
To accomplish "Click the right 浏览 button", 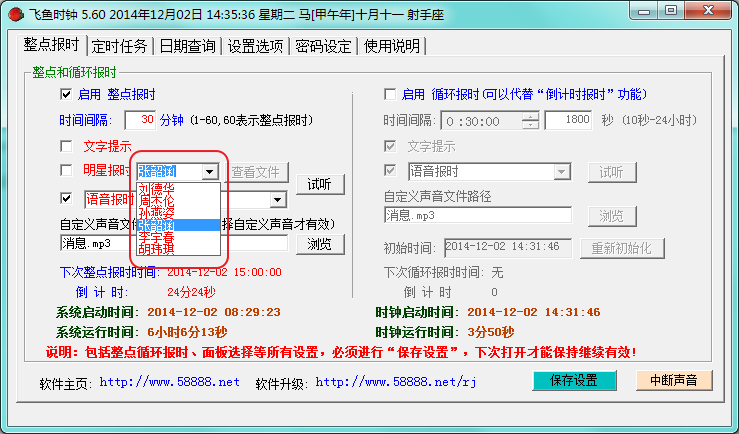I will [x=612, y=216].
